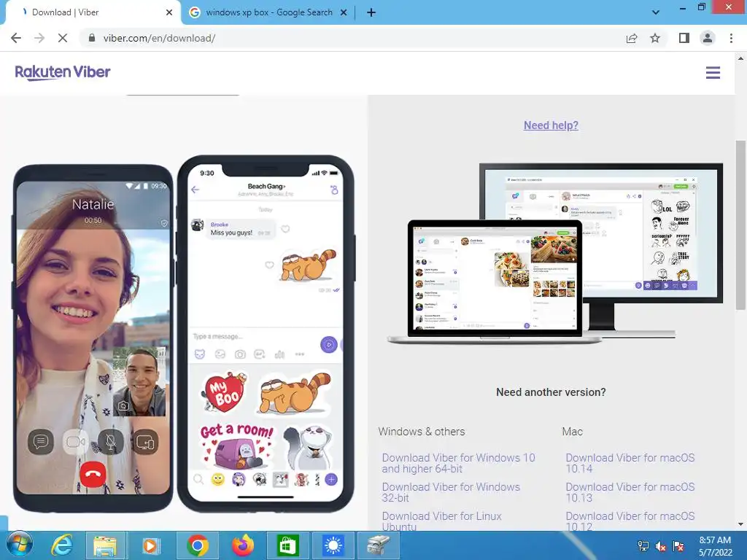Click the 'Need another version?' heading

[551, 392]
